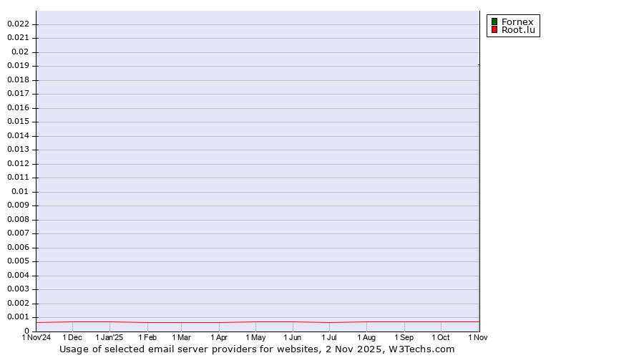The height and width of the screenshot is (358, 644).
Task: Click the green Fornex legend swatch
Action: [x=494, y=21]
